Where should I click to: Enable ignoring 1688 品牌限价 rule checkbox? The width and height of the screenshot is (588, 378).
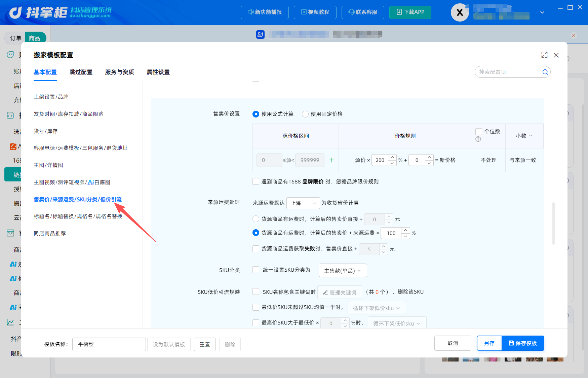pyautogui.click(x=256, y=181)
